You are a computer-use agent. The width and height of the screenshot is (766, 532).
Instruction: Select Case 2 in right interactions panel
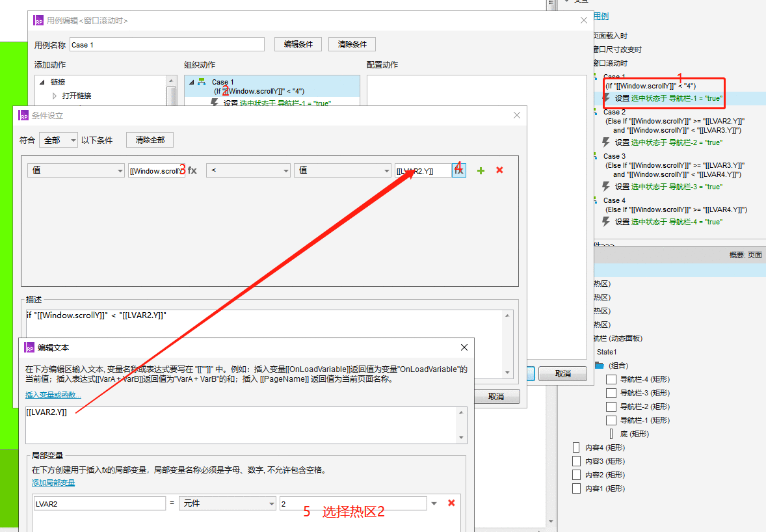click(614, 112)
